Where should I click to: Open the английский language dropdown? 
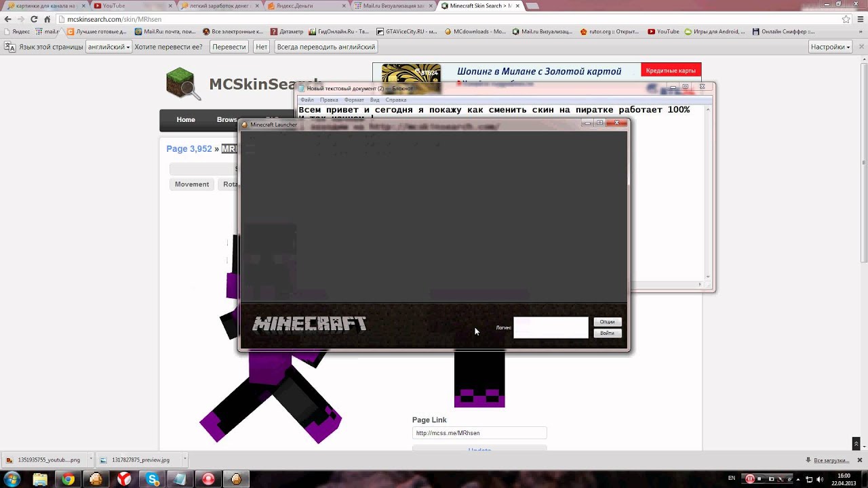pos(109,47)
